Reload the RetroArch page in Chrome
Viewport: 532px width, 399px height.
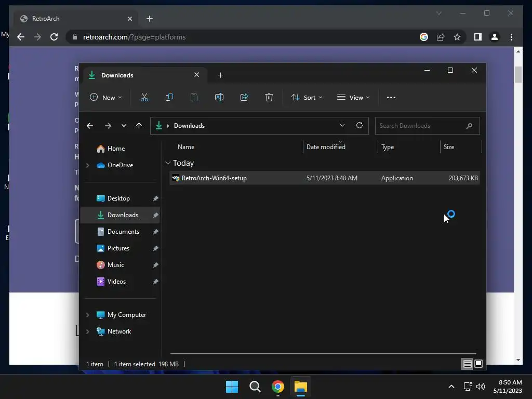coord(54,37)
